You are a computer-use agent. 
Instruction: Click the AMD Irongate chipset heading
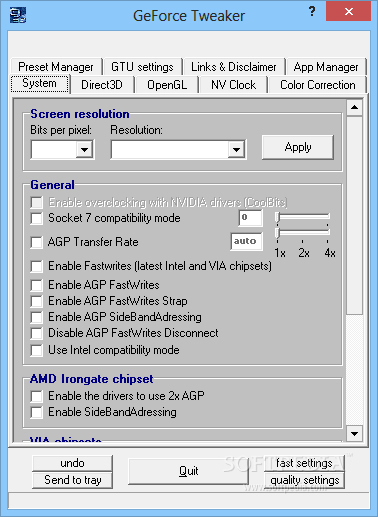pyautogui.click(x=91, y=379)
